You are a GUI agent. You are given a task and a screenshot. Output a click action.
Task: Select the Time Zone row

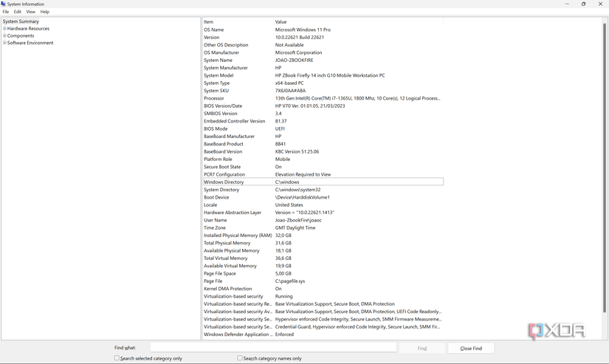[323, 227]
